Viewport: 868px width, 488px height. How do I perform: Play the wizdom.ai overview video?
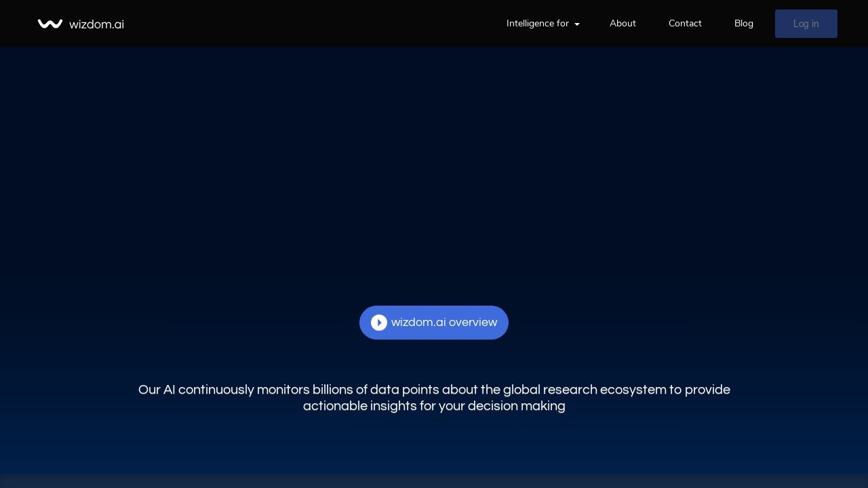434,323
